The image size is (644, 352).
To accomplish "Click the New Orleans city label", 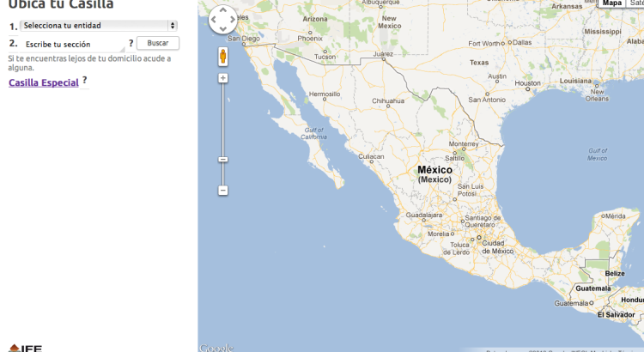I will [x=597, y=95].
